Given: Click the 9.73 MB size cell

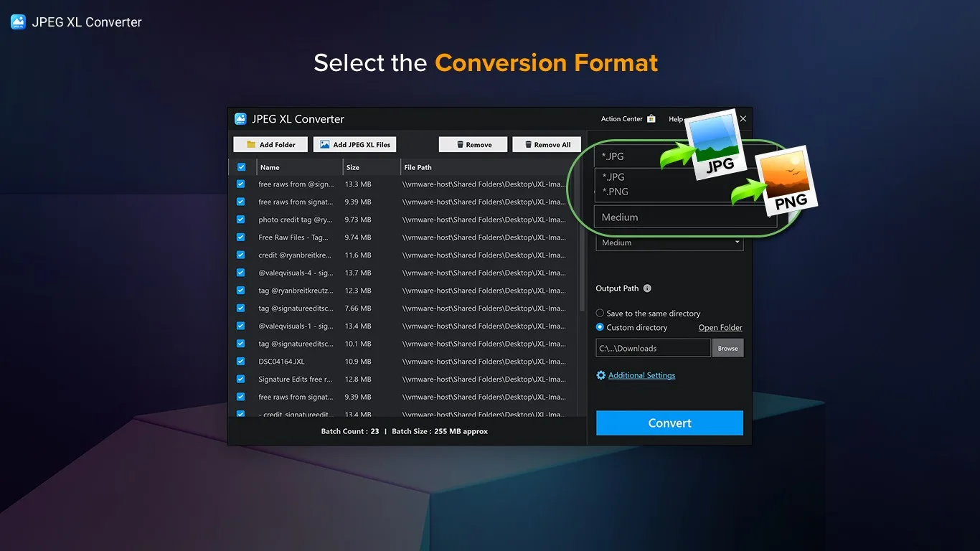Looking at the screenshot, I should pyautogui.click(x=358, y=220).
